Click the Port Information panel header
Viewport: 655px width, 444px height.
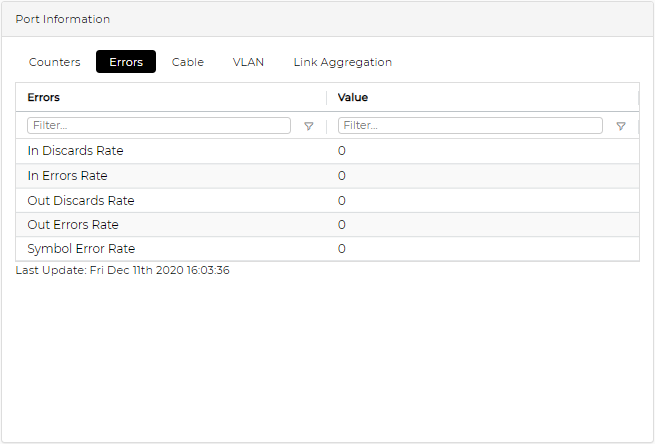click(63, 19)
